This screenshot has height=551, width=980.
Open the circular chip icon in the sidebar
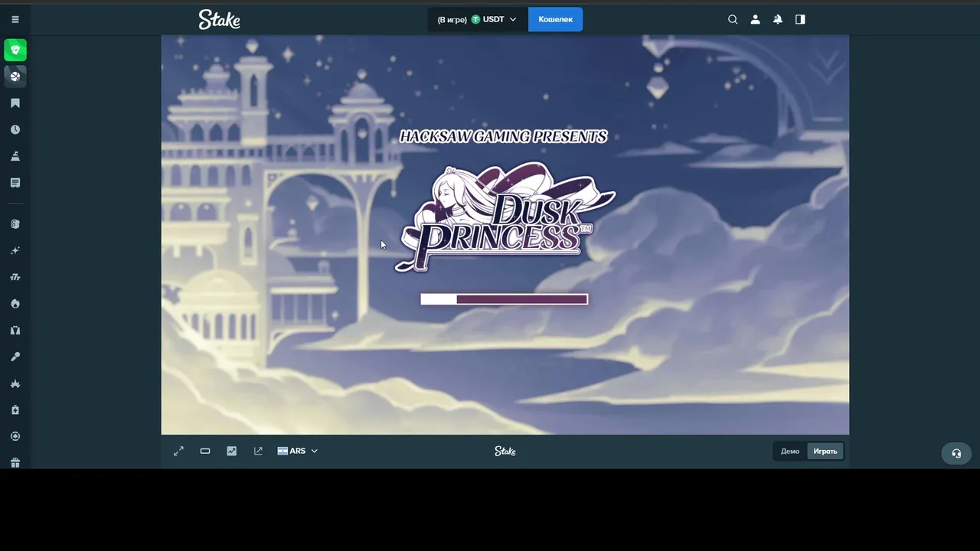pos(15,436)
